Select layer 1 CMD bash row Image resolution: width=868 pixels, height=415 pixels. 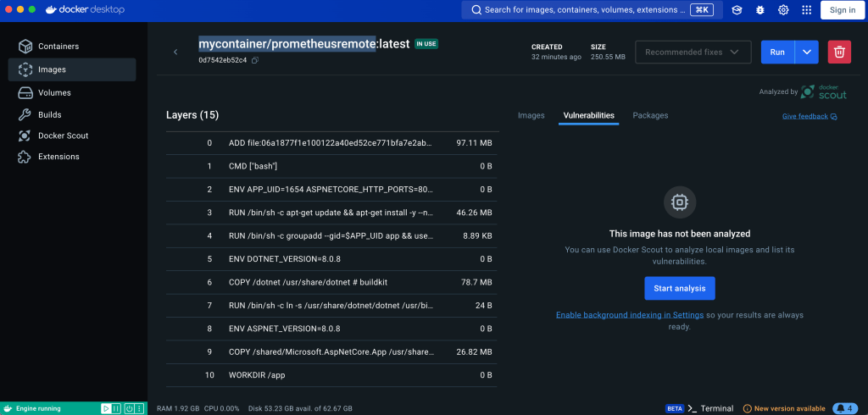[331, 167]
